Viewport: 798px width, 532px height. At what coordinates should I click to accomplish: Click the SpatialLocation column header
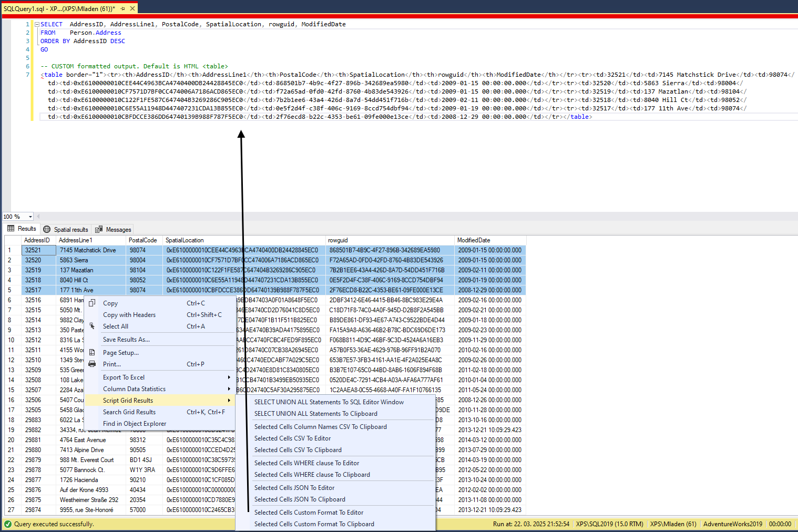pyautogui.click(x=244, y=240)
